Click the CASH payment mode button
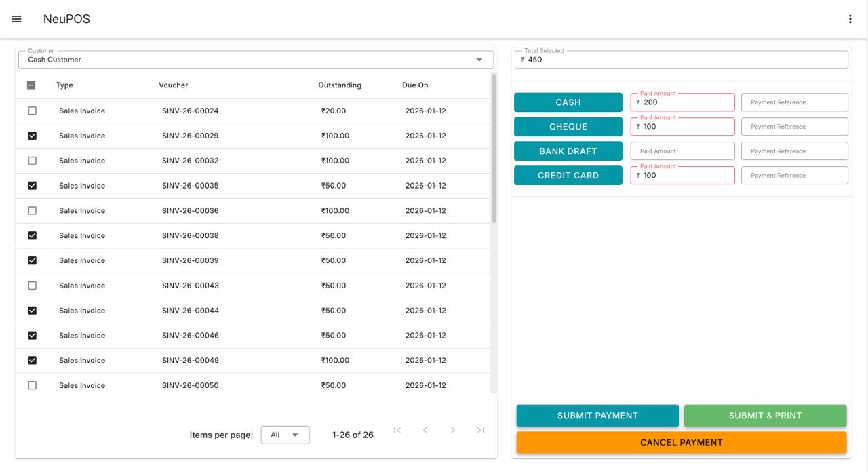This screenshot has width=868, height=472. tap(568, 102)
